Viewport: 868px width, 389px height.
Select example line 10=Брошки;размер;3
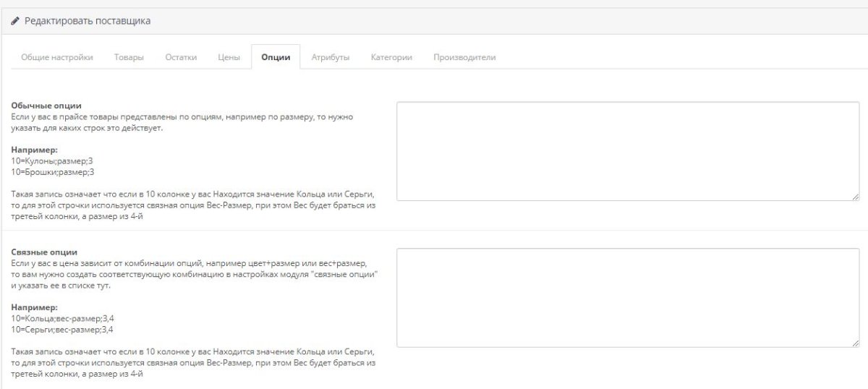tap(53, 172)
